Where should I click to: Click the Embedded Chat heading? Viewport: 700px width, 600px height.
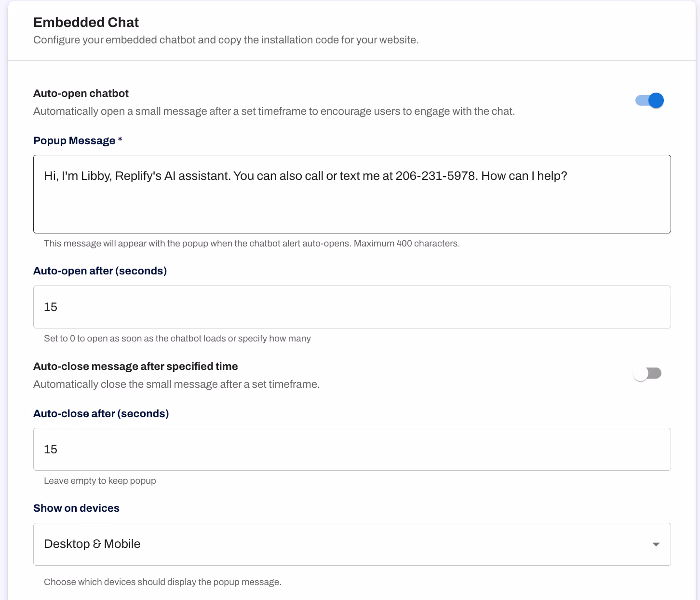pos(86,22)
